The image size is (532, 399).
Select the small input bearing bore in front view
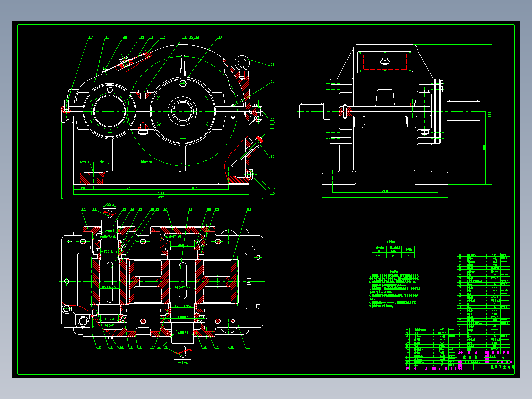pyautogui.click(x=109, y=111)
